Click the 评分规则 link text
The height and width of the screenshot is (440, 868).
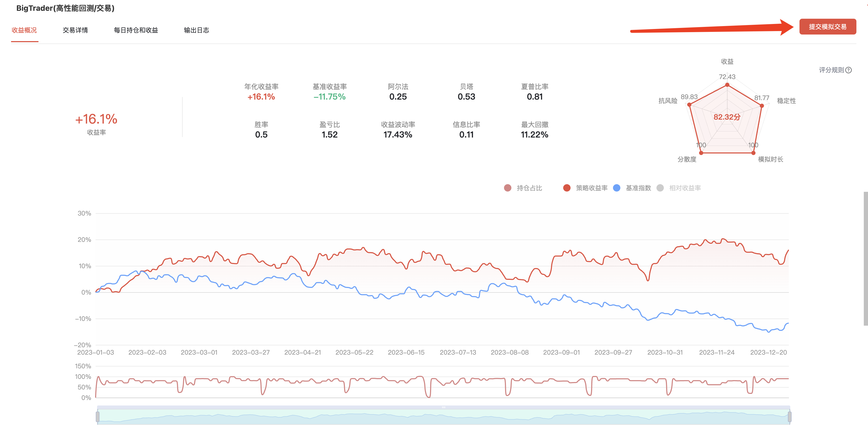pos(831,70)
